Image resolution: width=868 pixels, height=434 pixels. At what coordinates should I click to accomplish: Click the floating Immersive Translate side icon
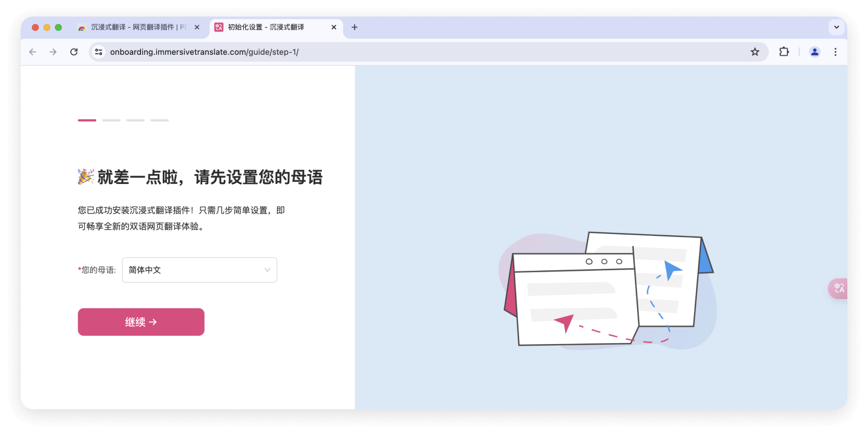point(839,288)
